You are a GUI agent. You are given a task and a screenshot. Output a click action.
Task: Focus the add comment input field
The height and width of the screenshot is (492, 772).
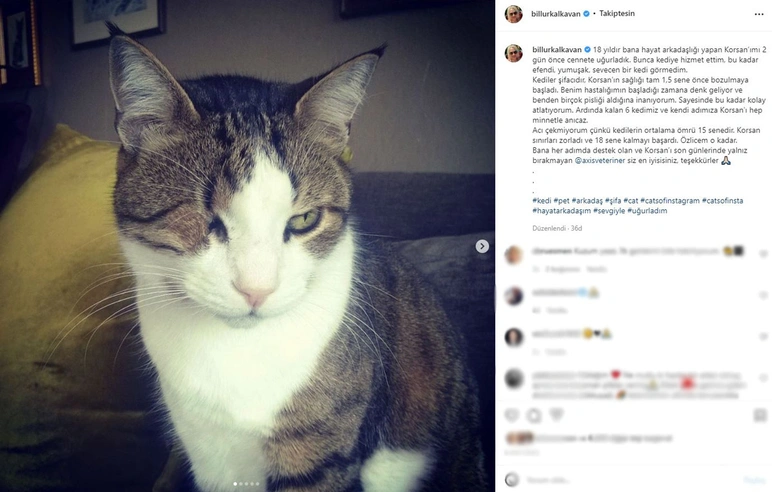click(x=630, y=480)
